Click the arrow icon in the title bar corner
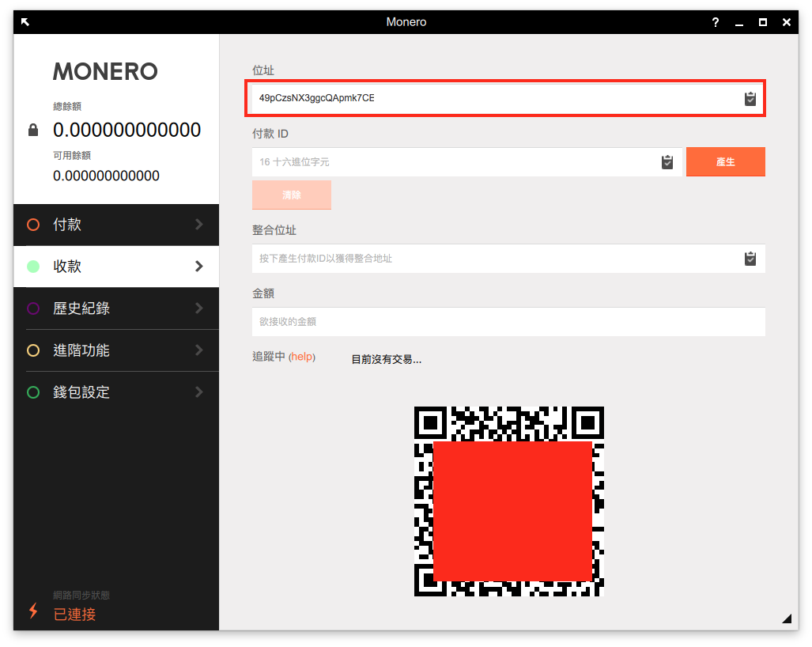812x647 pixels. coord(25,22)
